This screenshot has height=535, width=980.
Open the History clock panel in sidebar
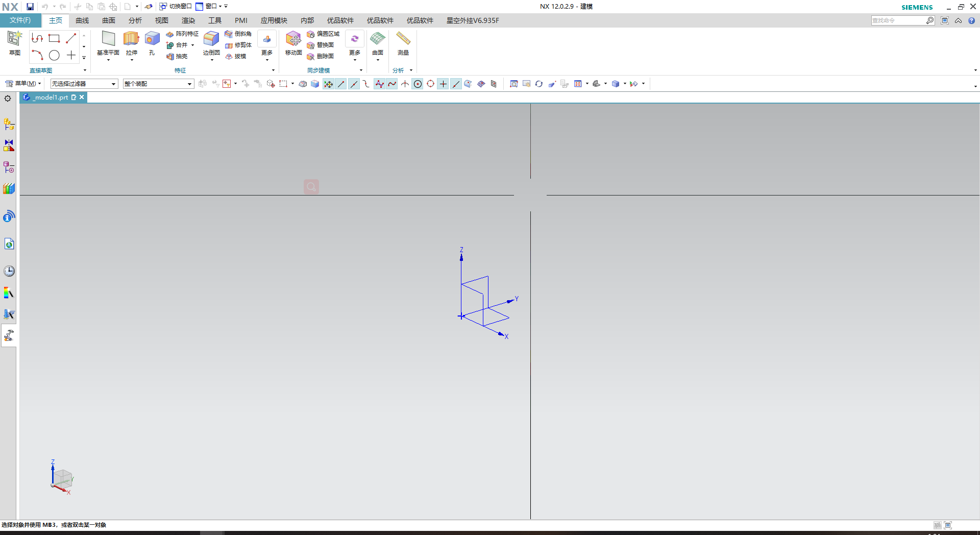[9, 271]
